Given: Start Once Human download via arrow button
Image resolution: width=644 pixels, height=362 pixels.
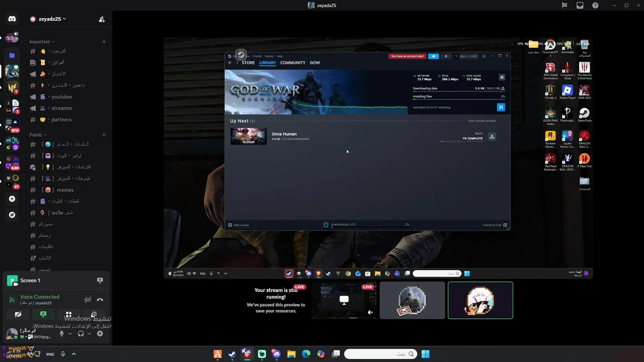Looking at the screenshot, I should (x=492, y=136).
